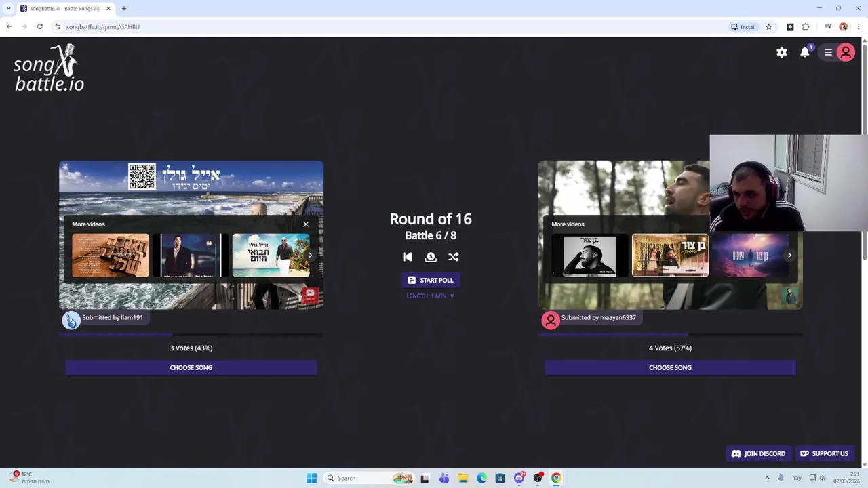The image size is (868, 488).
Task: Open the orange-brown thumbnail in left More videos
Action: 111,256
